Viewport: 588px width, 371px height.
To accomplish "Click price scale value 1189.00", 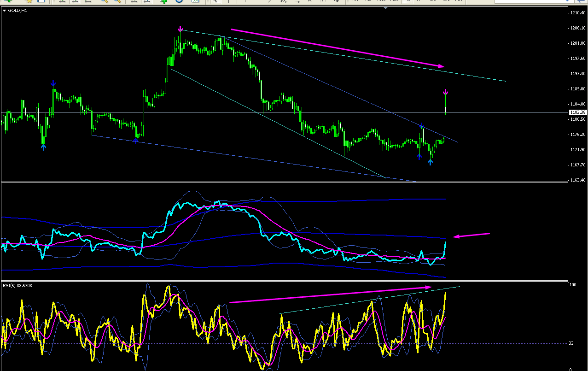I will 577,89.
